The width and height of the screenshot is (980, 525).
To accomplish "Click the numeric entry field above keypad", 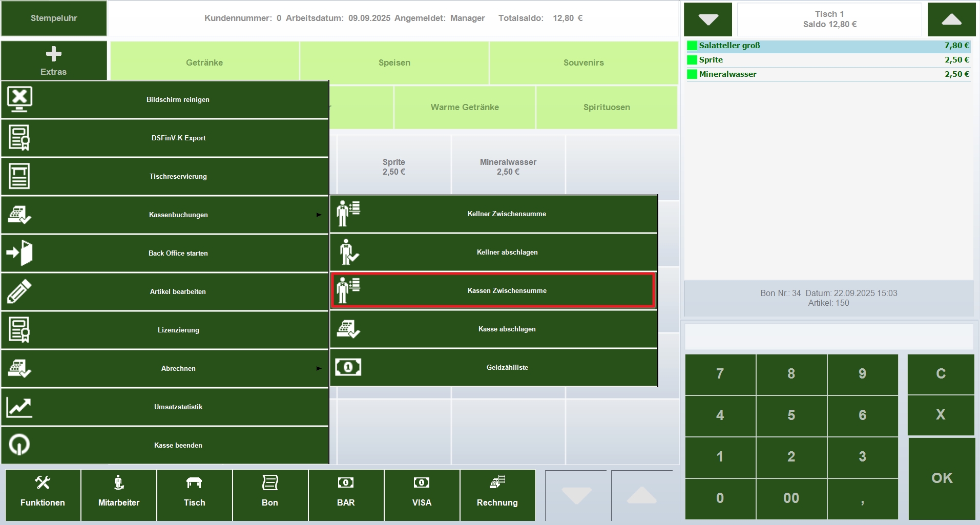I will [x=828, y=337].
